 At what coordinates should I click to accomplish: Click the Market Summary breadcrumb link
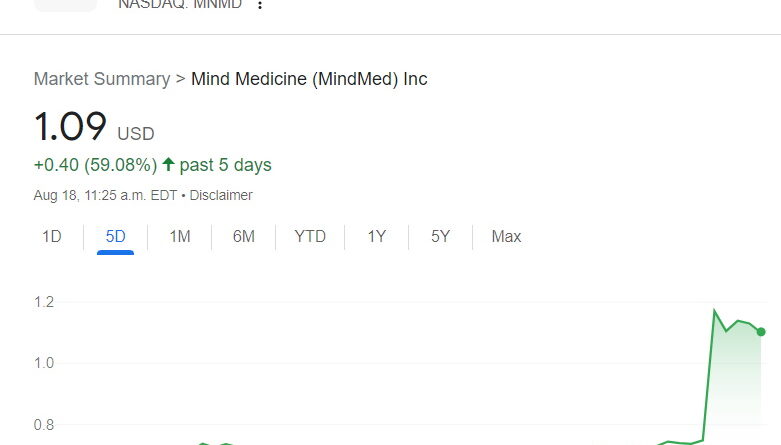pos(102,79)
